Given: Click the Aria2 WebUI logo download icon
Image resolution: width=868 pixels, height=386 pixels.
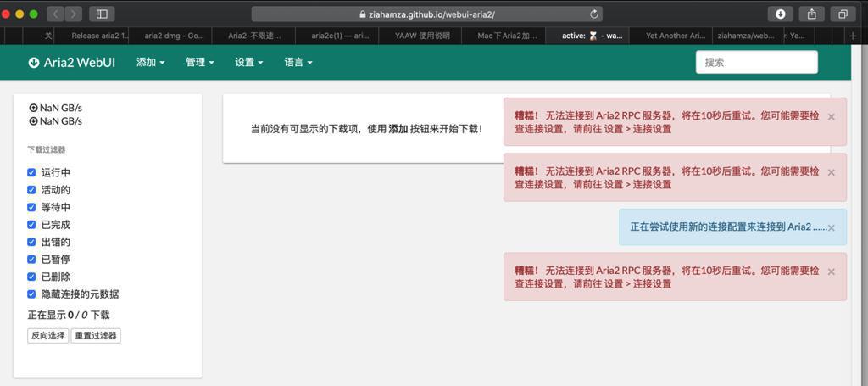Looking at the screenshot, I should 34,63.
